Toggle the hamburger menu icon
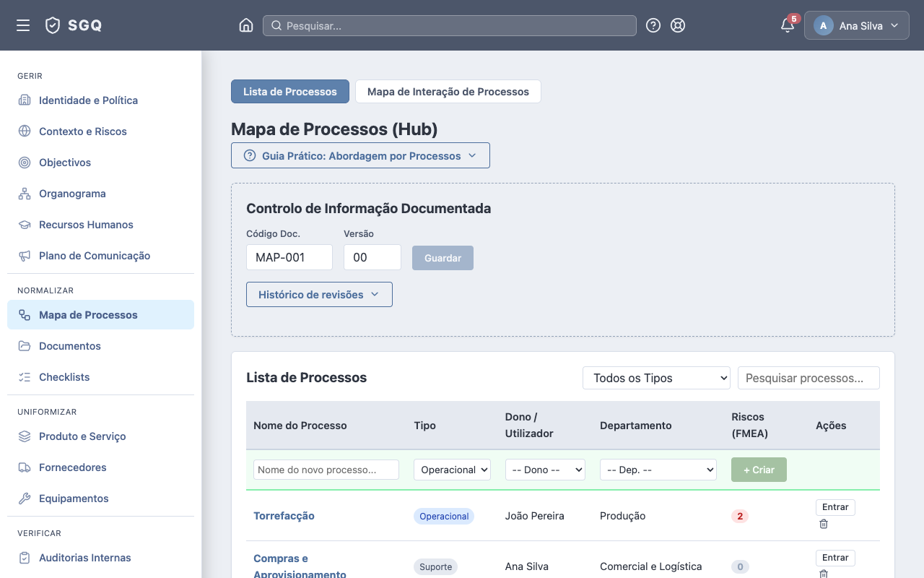The height and width of the screenshot is (578, 924). point(23,25)
